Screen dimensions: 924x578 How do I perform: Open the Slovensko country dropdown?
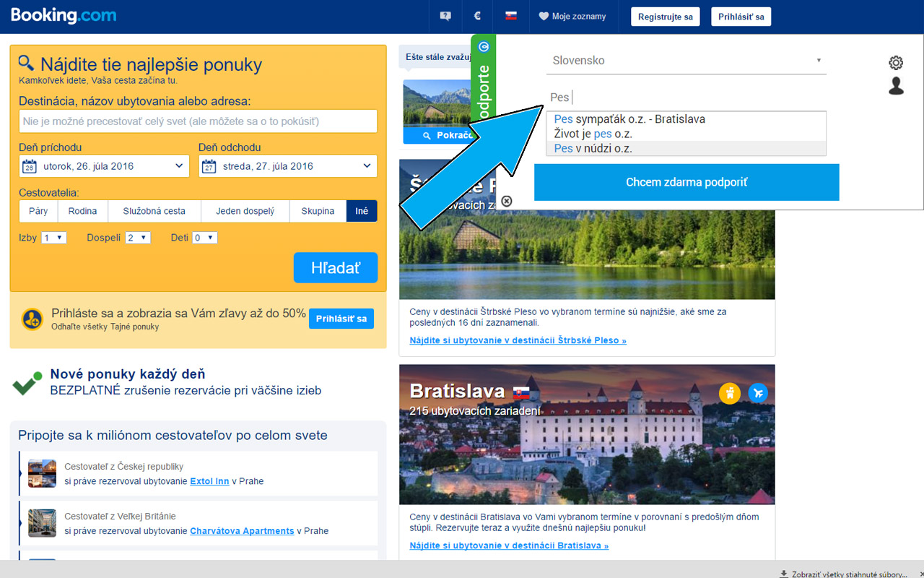coord(686,61)
